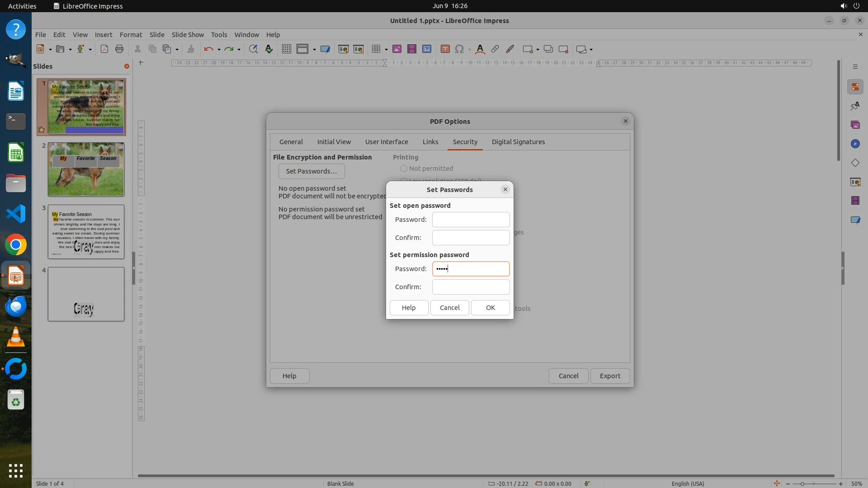Click the Insert Chart toolbar icon

point(426,49)
